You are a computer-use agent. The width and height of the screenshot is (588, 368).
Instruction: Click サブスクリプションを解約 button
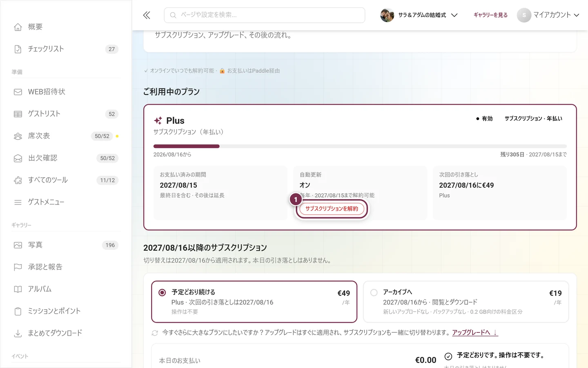point(332,209)
